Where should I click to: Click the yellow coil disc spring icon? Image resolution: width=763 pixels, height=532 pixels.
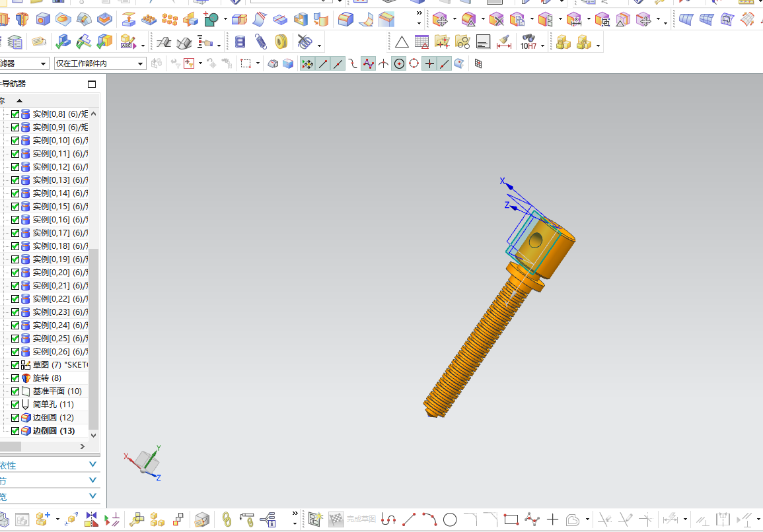(x=281, y=42)
